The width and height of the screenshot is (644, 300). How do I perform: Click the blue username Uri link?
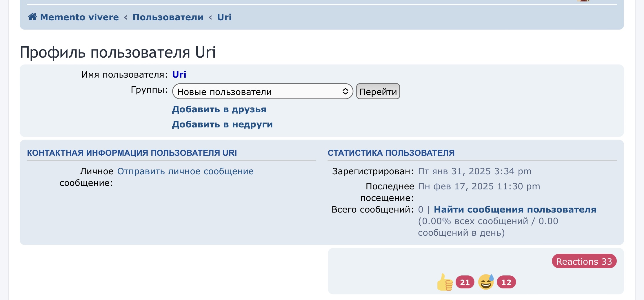pyautogui.click(x=179, y=75)
